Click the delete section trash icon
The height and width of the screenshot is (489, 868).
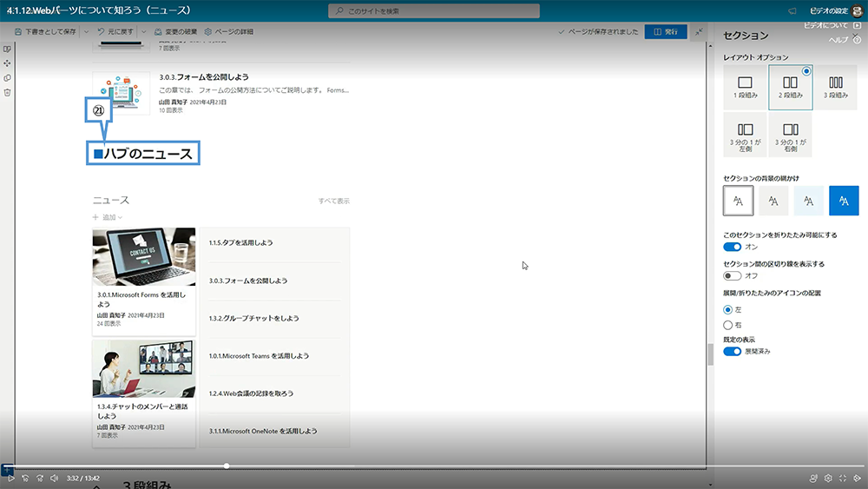7,92
